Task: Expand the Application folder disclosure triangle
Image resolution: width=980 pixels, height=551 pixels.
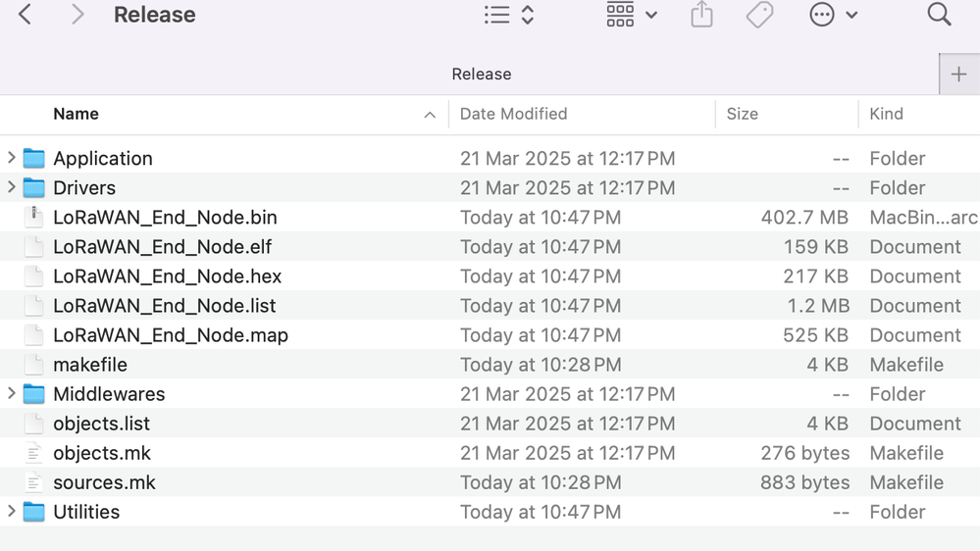Action: coord(12,158)
